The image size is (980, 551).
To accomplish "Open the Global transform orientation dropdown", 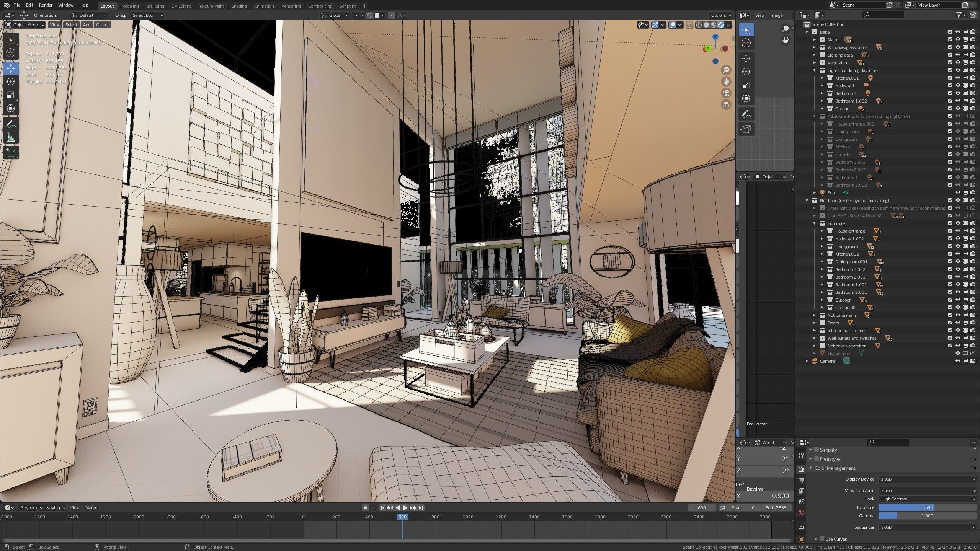I will (335, 15).
